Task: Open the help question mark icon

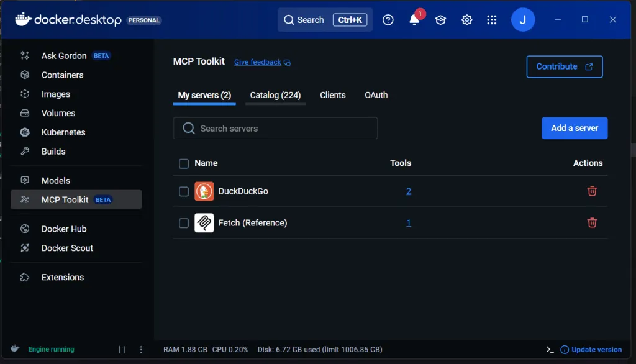Action: 388,19
